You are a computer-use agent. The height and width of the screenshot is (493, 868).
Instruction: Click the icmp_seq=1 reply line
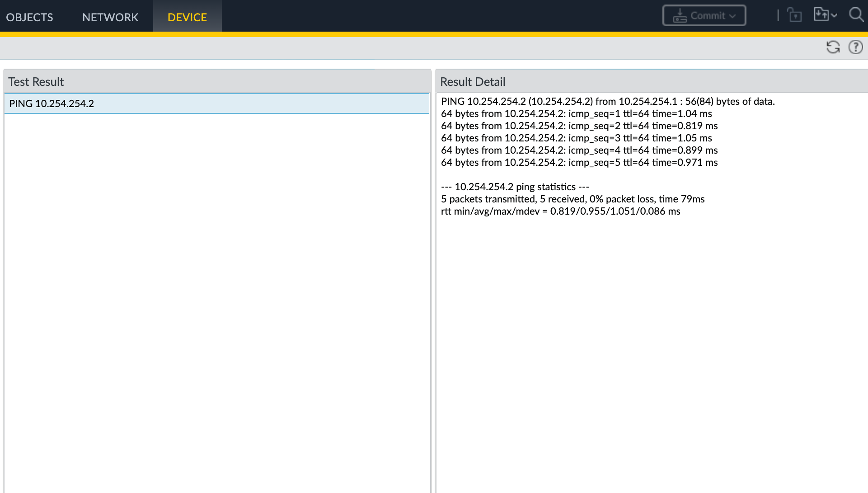576,114
